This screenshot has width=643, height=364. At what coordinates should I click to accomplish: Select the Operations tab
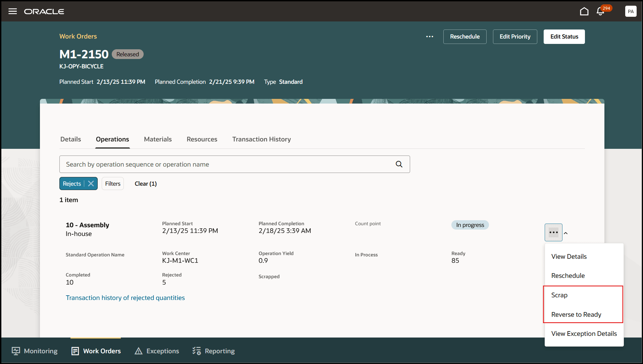(x=112, y=139)
